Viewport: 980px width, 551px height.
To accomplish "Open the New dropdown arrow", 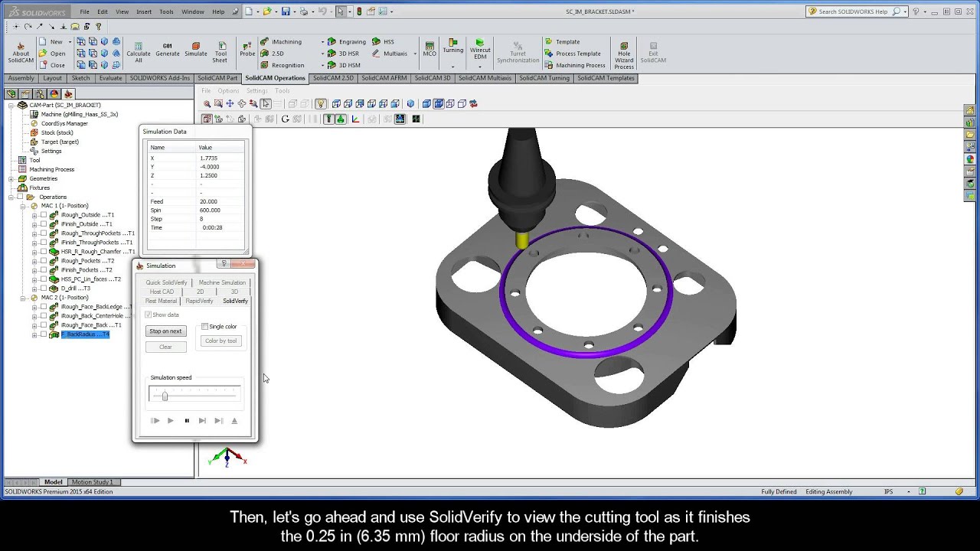I will click(69, 42).
